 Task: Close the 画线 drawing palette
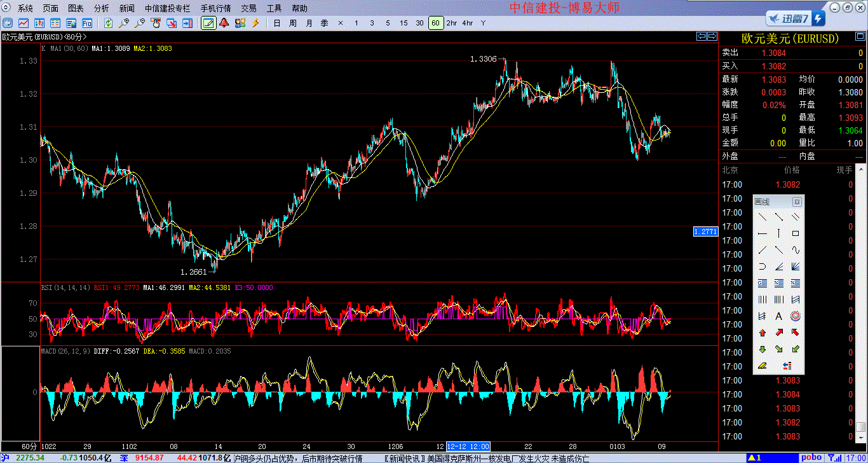797,202
